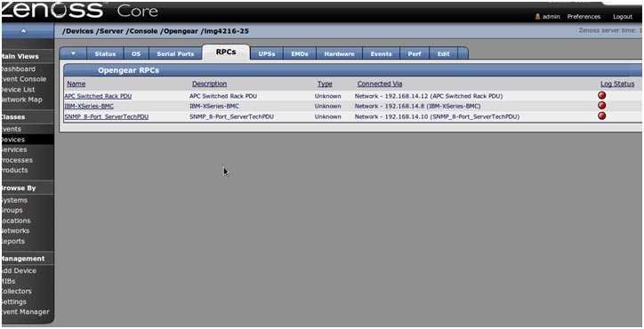Click the admin user link
Viewport: 644px width, 329px height.
tap(551, 17)
